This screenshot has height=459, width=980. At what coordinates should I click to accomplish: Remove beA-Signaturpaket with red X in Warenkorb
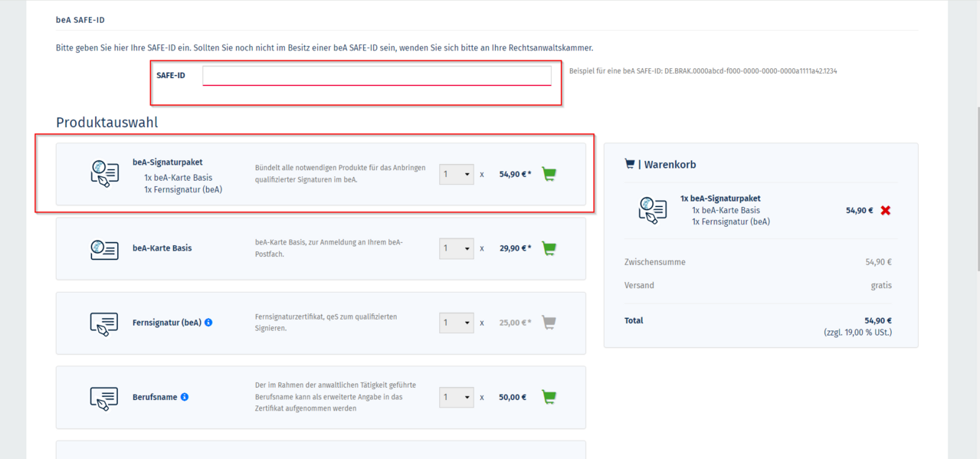pyautogui.click(x=886, y=211)
